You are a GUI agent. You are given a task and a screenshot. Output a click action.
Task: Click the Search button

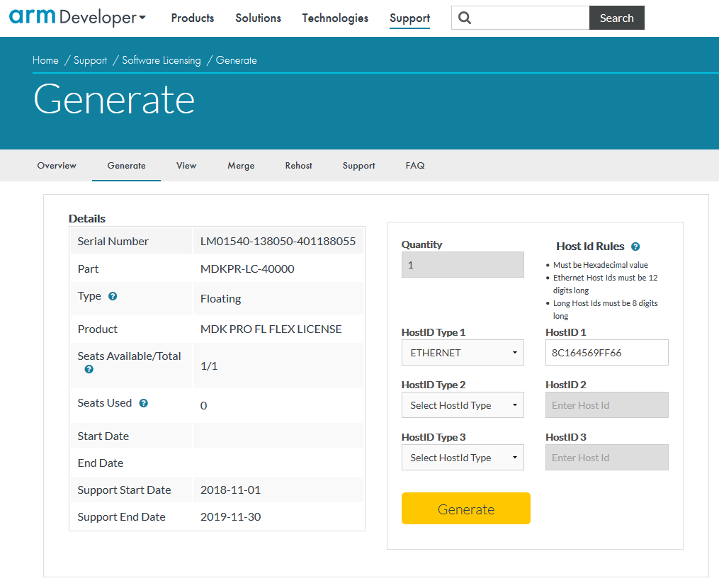(617, 18)
